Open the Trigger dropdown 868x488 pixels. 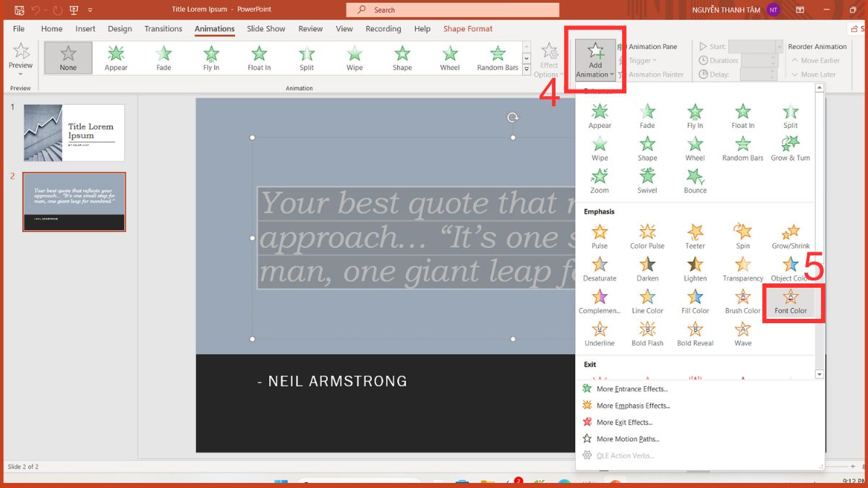[x=641, y=60]
